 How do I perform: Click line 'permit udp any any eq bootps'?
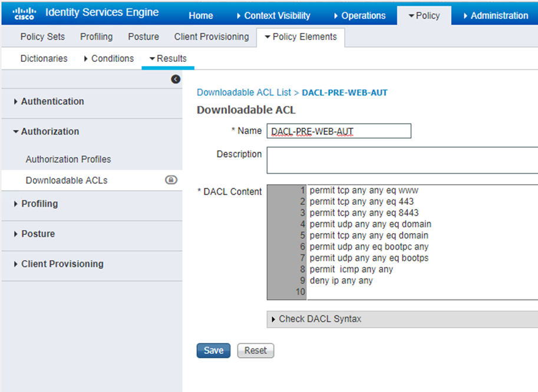pos(369,258)
